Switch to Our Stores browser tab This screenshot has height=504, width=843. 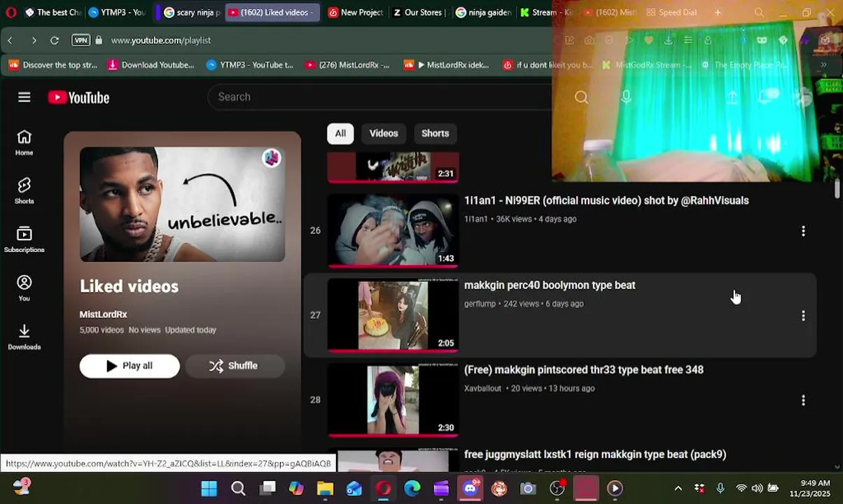[x=419, y=13]
